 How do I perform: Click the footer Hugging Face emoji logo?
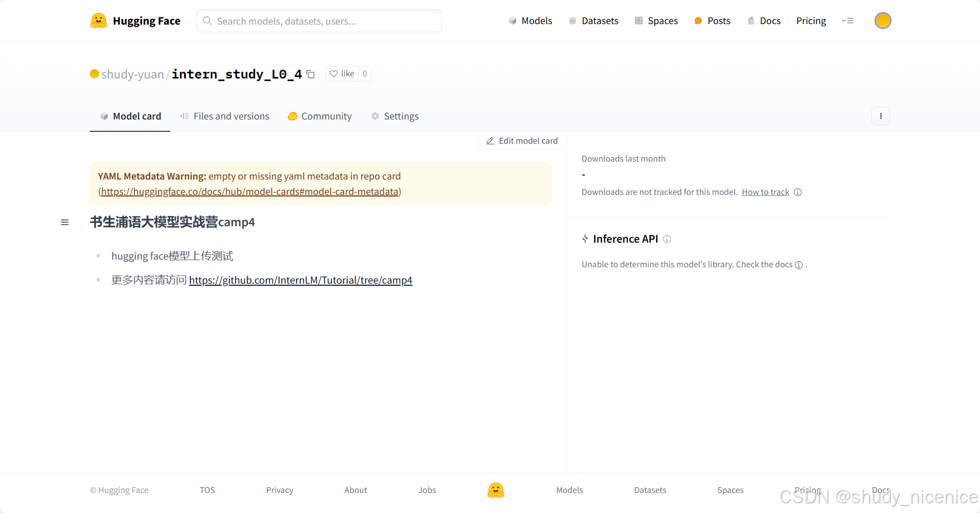pyautogui.click(x=496, y=490)
